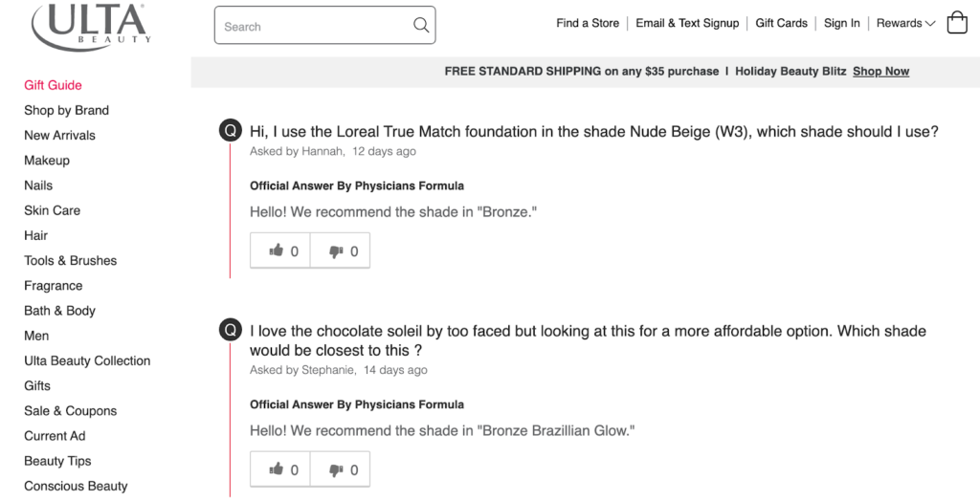Screen dimensions: 980x501
Task: Thumbs down the Bronze Brazillian Glow answer
Action: 340,469
